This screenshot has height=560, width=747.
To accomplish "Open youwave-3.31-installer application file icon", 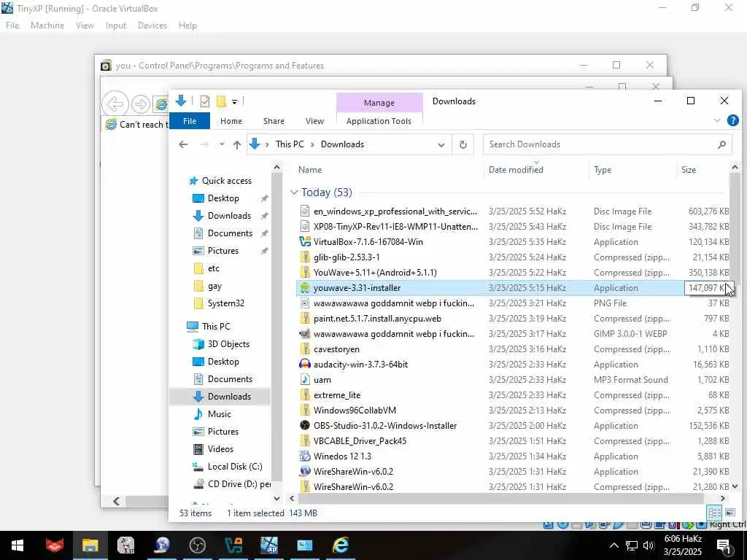I will tap(304, 287).
